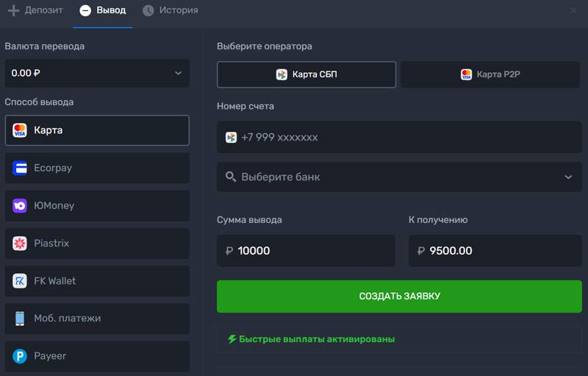Click the search magnifier in bank selector
The width and height of the screenshot is (588, 376).
tap(231, 177)
